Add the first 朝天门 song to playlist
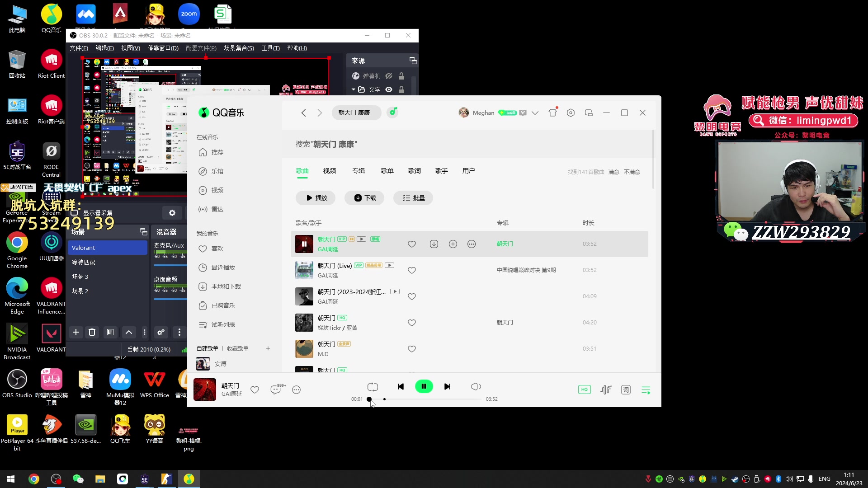The width and height of the screenshot is (868, 488). point(453,244)
